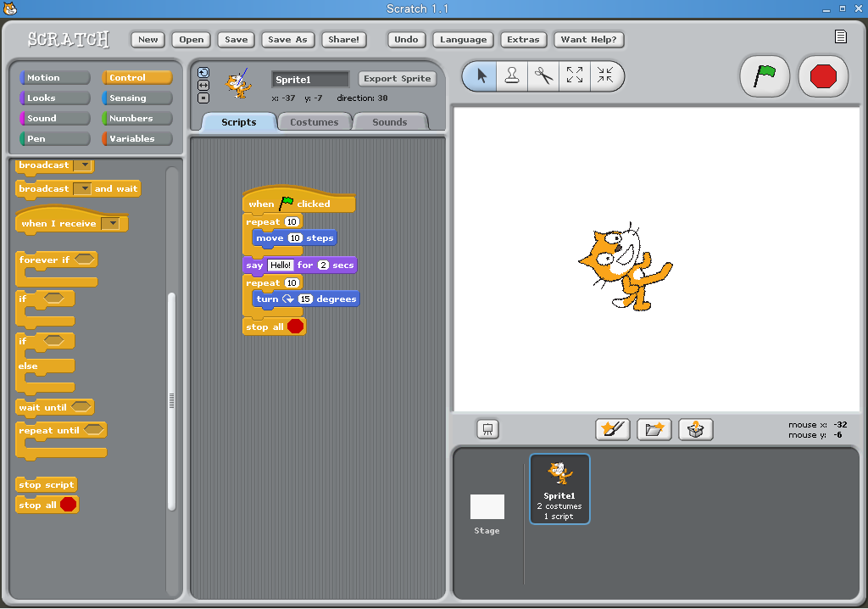Open the Sound blocks category
This screenshot has height=609, width=868.
click(55, 118)
